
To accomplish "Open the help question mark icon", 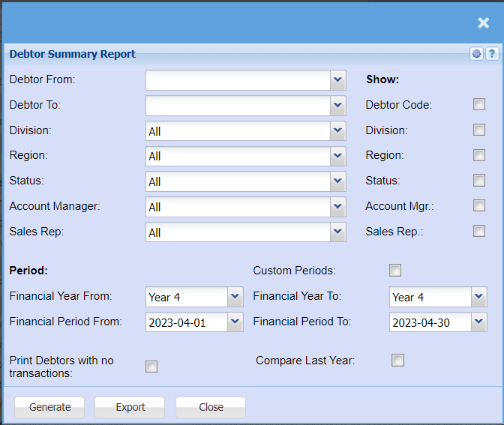I will click(492, 54).
